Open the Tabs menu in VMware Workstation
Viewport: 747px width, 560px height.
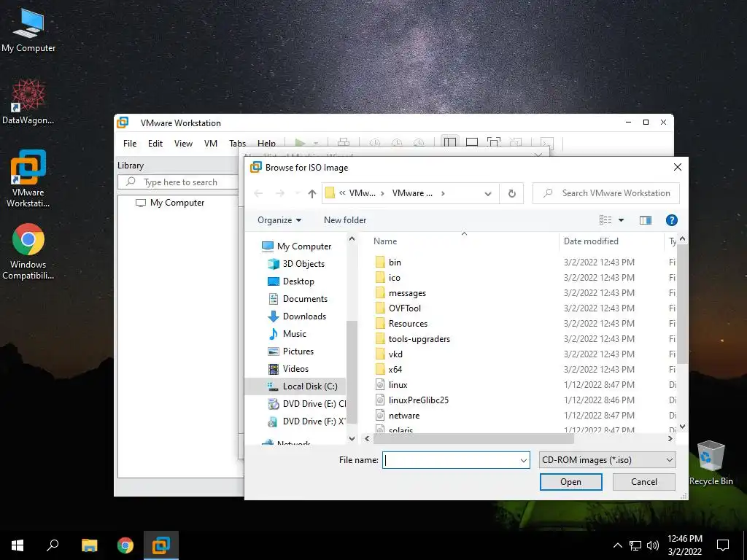click(237, 144)
